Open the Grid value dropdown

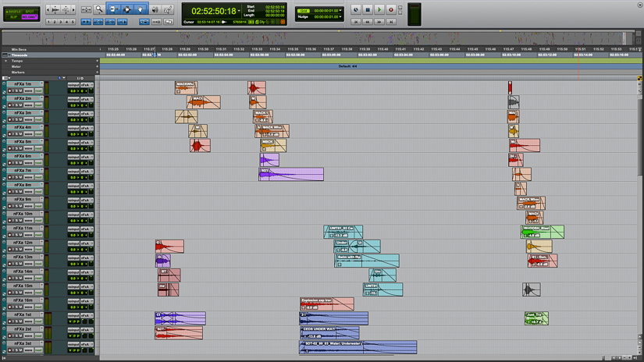point(342,11)
